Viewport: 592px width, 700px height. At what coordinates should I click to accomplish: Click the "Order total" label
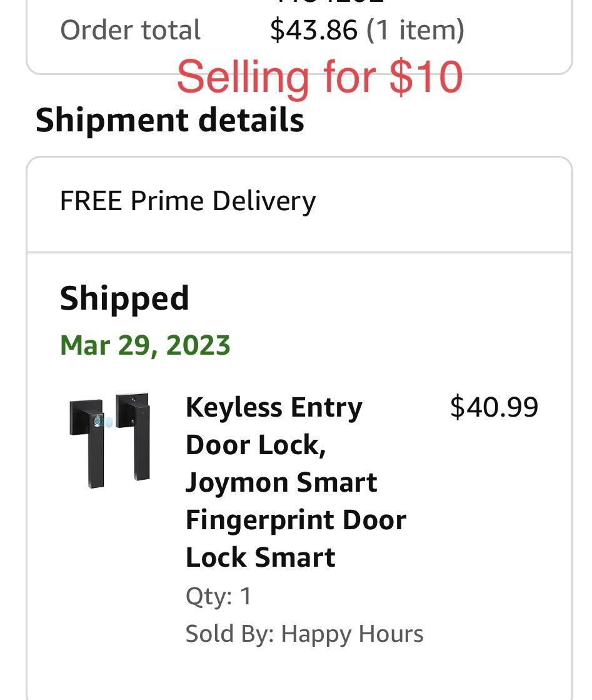coord(130,30)
